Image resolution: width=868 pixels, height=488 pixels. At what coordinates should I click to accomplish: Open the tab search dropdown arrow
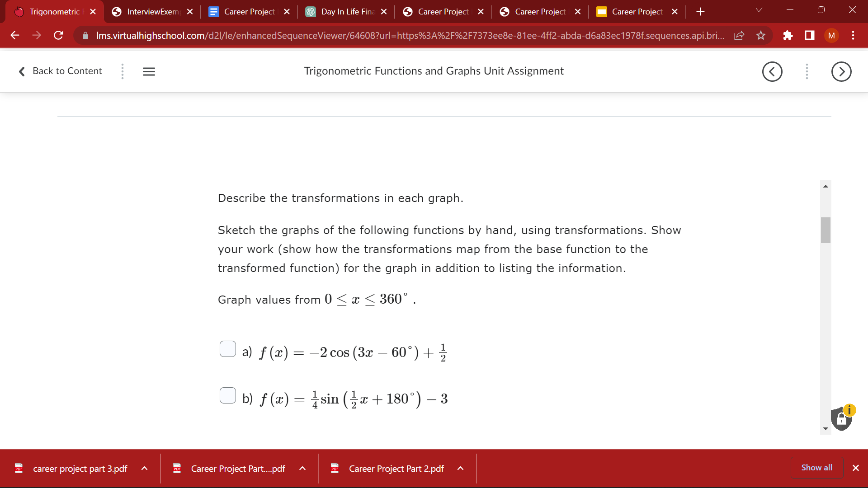[x=759, y=9]
